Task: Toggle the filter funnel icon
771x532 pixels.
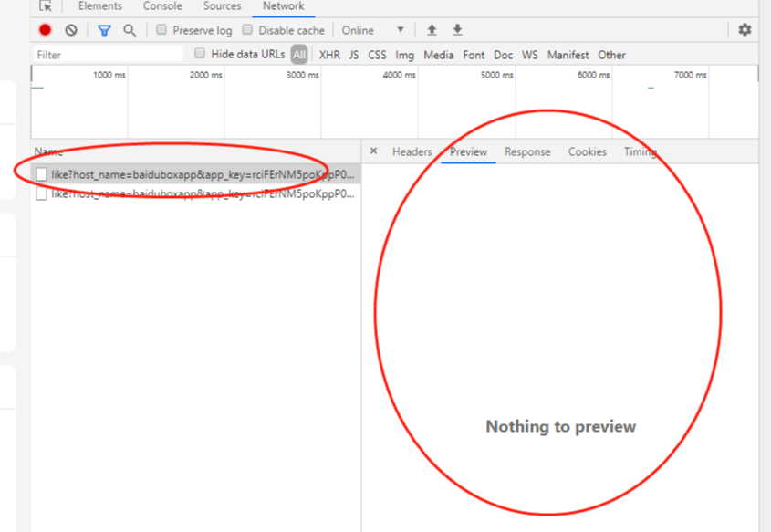Action: coord(104,30)
